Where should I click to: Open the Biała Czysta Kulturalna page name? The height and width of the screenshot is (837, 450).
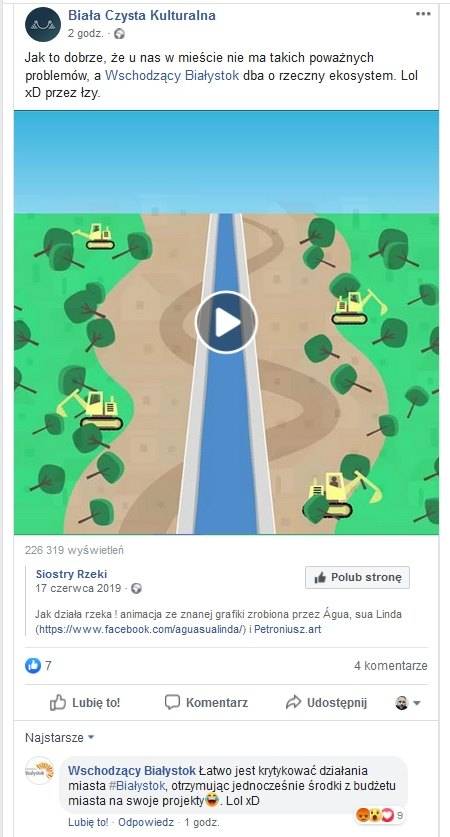pos(142,16)
